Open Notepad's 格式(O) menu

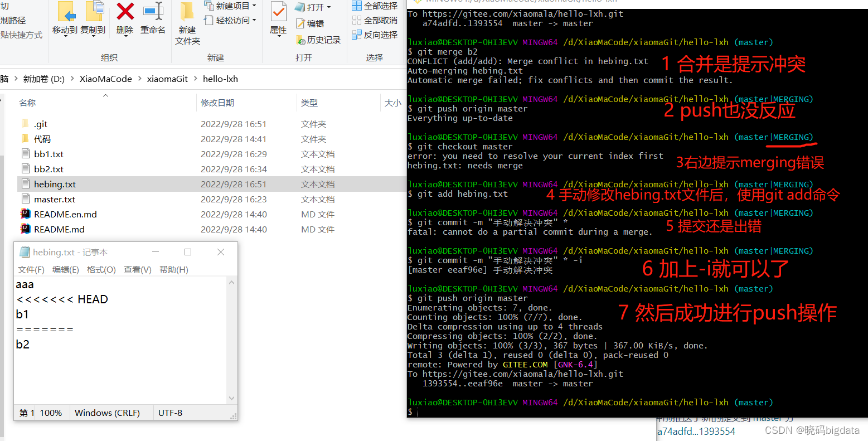101,270
